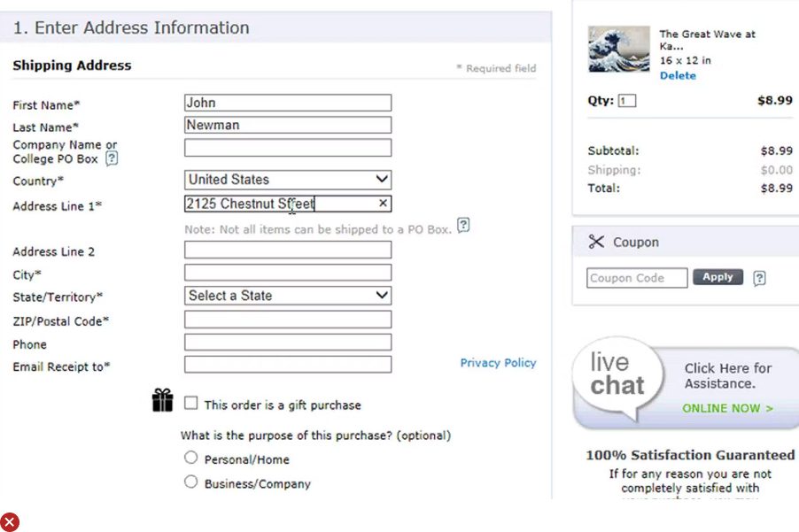Clear Address Line 1 with X icon
This screenshot has height=532, width=799.
coord(383,204)
